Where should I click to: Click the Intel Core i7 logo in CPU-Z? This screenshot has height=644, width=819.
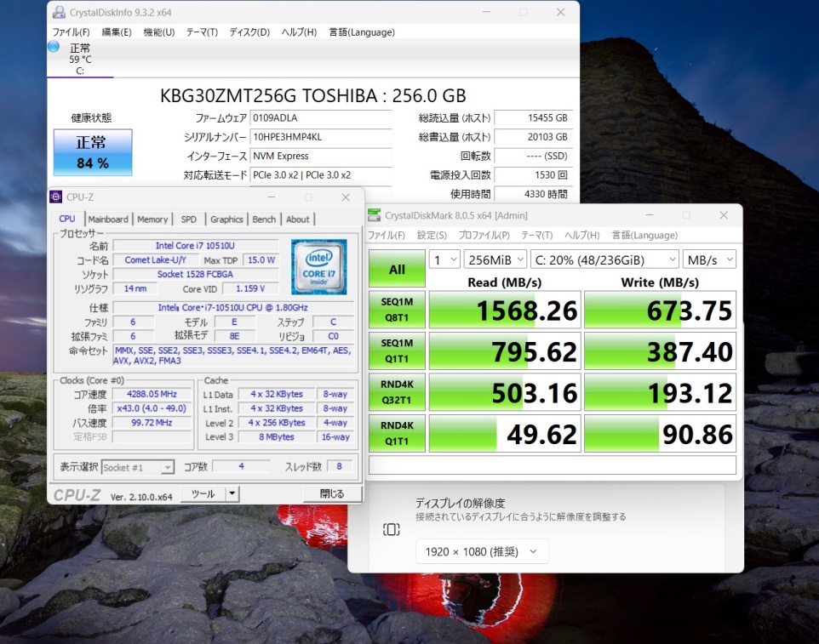pos(318,266)
